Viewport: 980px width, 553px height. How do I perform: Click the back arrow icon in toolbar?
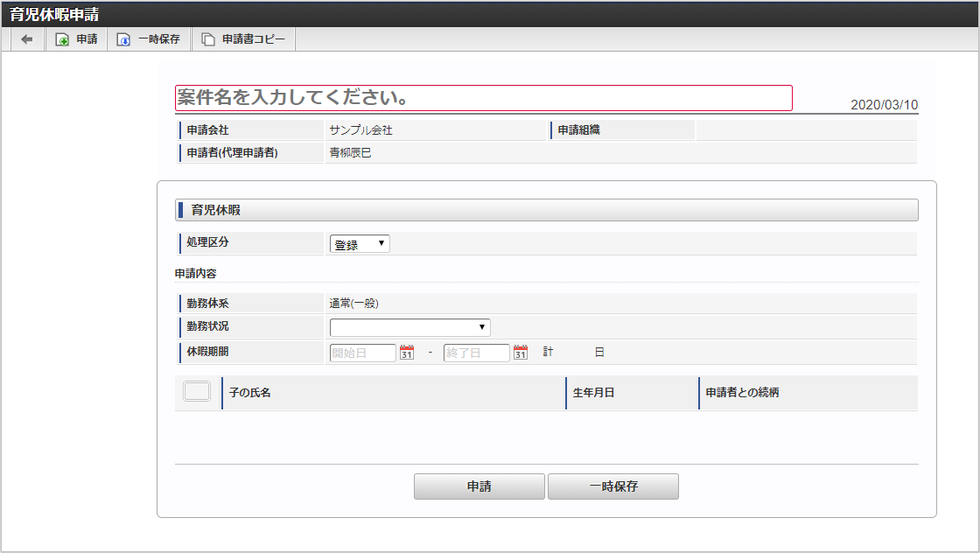(26, 39)
